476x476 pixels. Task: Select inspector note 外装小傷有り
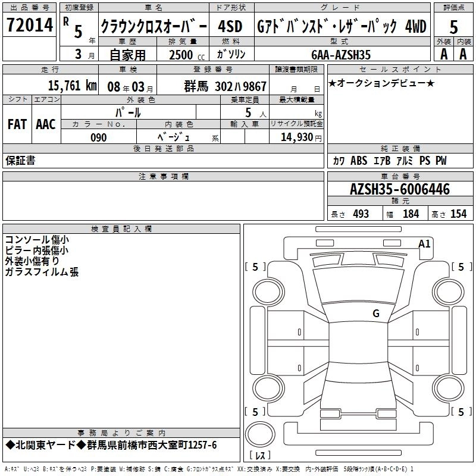tap(32, 261)
